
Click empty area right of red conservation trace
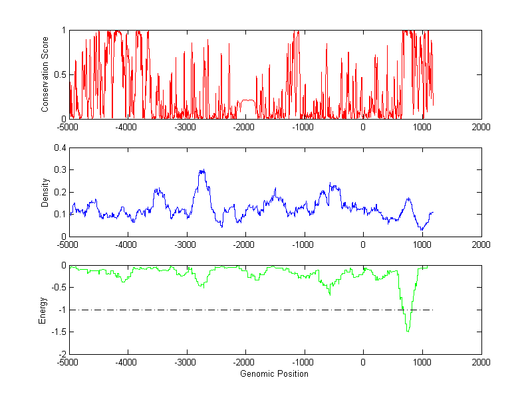[x=459, y=73]
